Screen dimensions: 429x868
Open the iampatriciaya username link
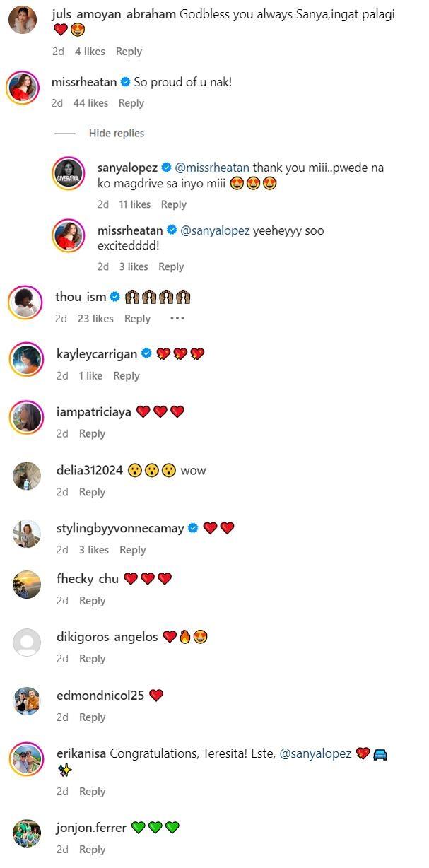coord(94,411)
